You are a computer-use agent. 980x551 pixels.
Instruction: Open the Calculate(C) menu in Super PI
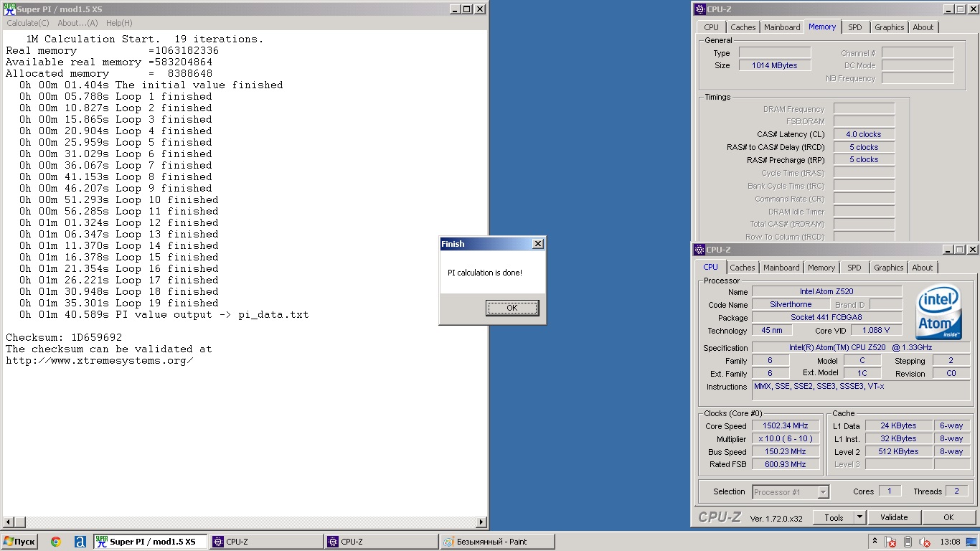tap(28, 23)
